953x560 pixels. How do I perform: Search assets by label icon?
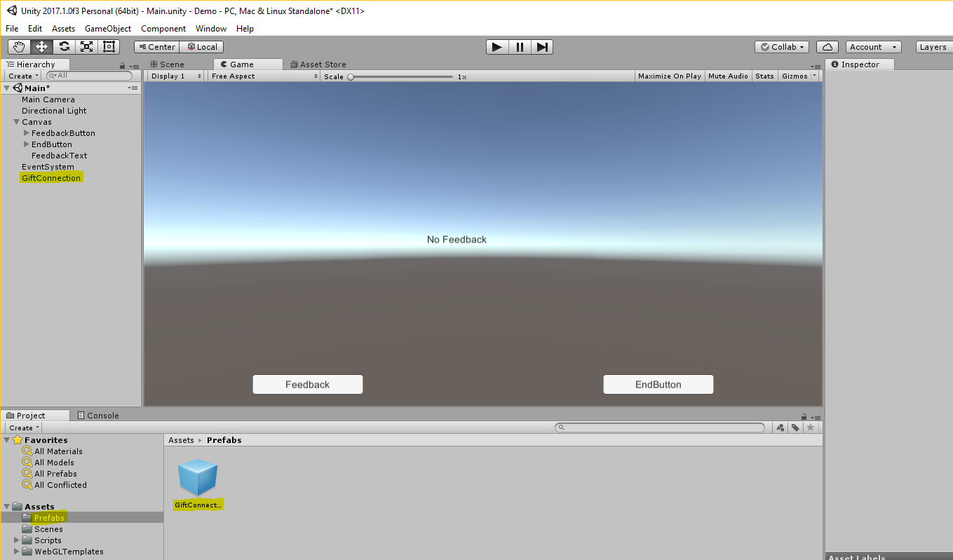[795, 428]
